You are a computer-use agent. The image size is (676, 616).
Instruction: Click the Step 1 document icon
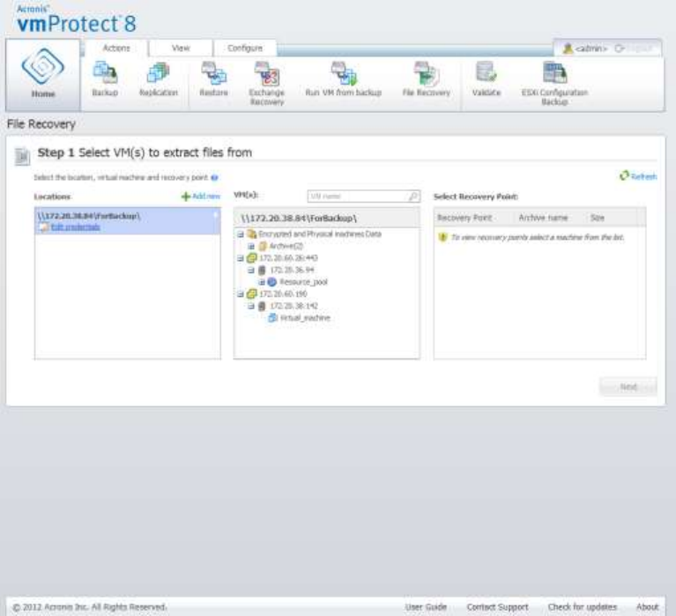pos(22,156)
